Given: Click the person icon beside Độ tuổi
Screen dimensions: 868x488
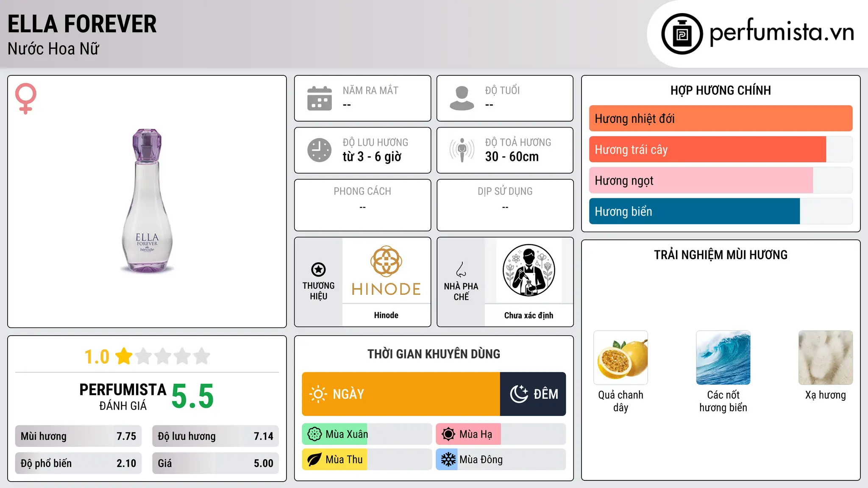Looking at the screenshot, I should click(x=462, y=98).
